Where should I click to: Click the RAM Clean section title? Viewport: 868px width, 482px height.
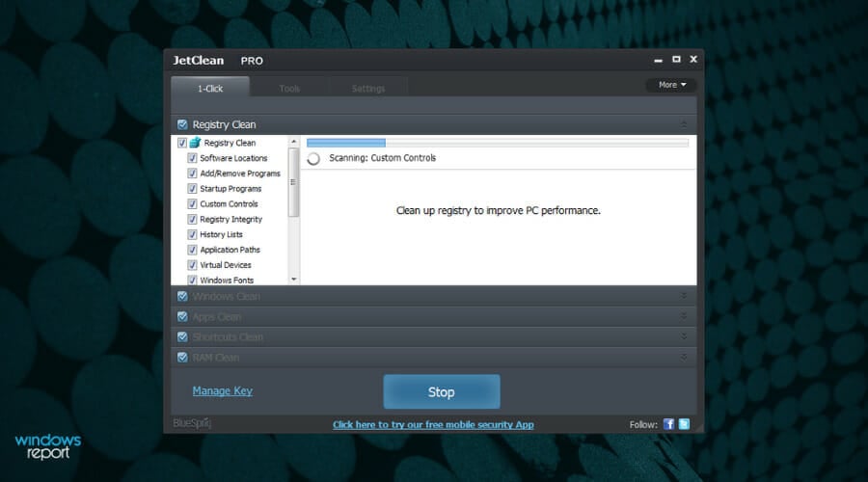click(216, 358)
